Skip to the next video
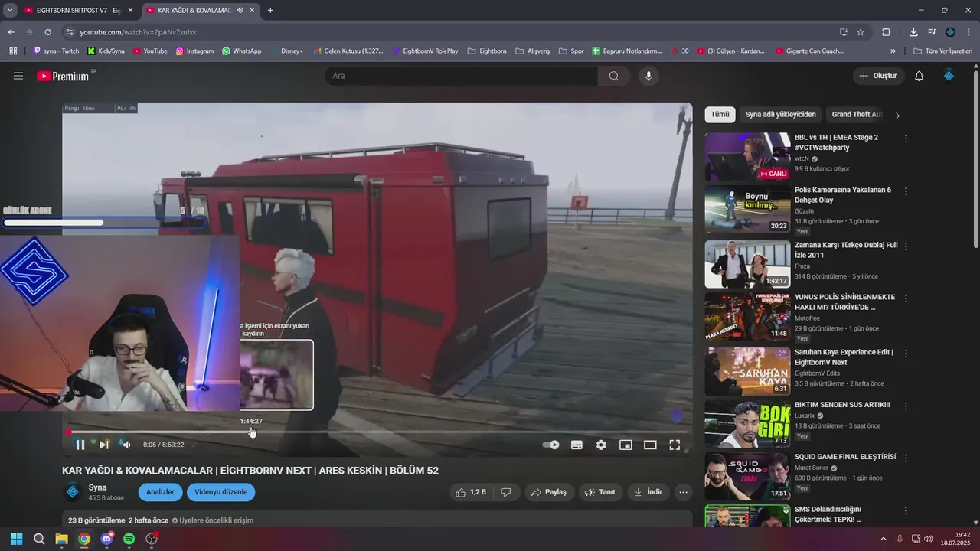 point(104,445)
